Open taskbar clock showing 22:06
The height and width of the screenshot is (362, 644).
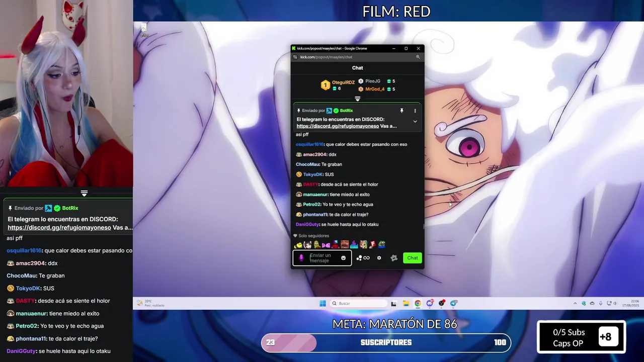[x=630, y=303]
